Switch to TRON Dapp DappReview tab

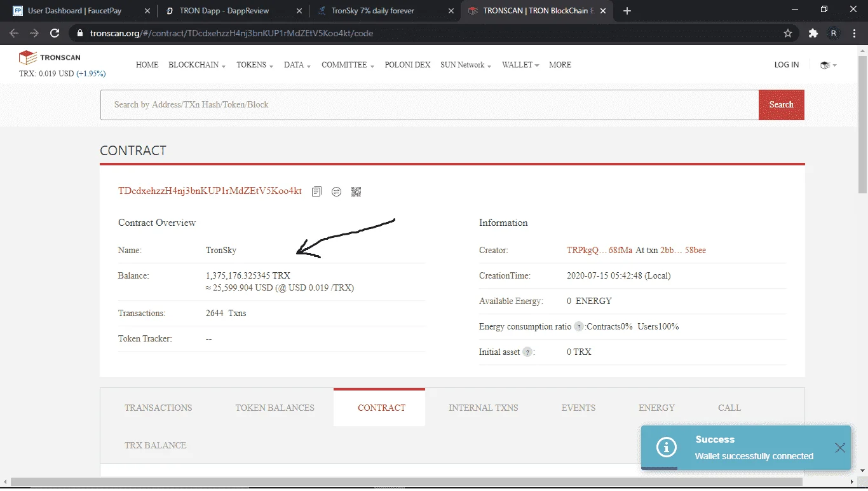(x=233, y=11)
